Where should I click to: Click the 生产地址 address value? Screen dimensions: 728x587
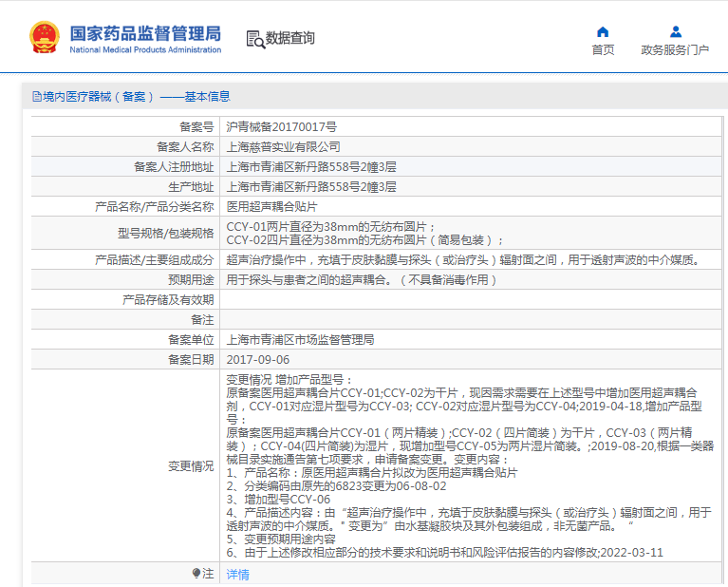(x=311, y=187)
